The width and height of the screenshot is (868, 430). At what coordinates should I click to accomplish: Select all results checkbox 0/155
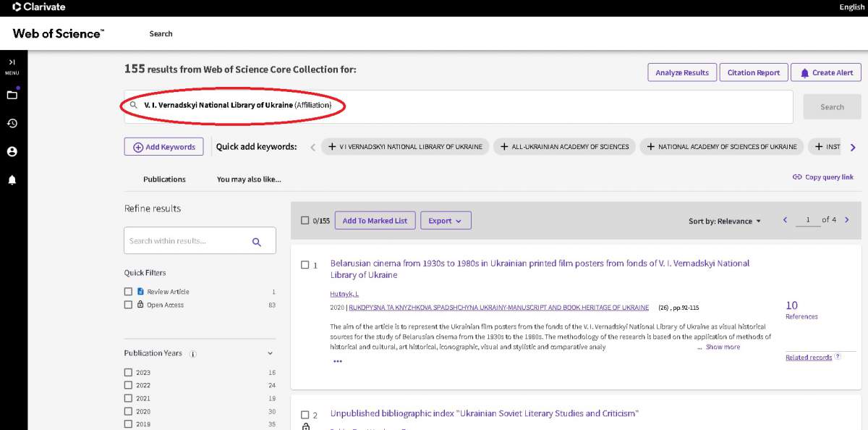305,221
